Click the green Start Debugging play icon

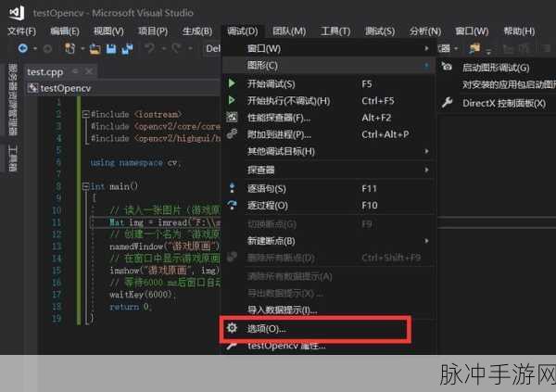coord(232,83)
